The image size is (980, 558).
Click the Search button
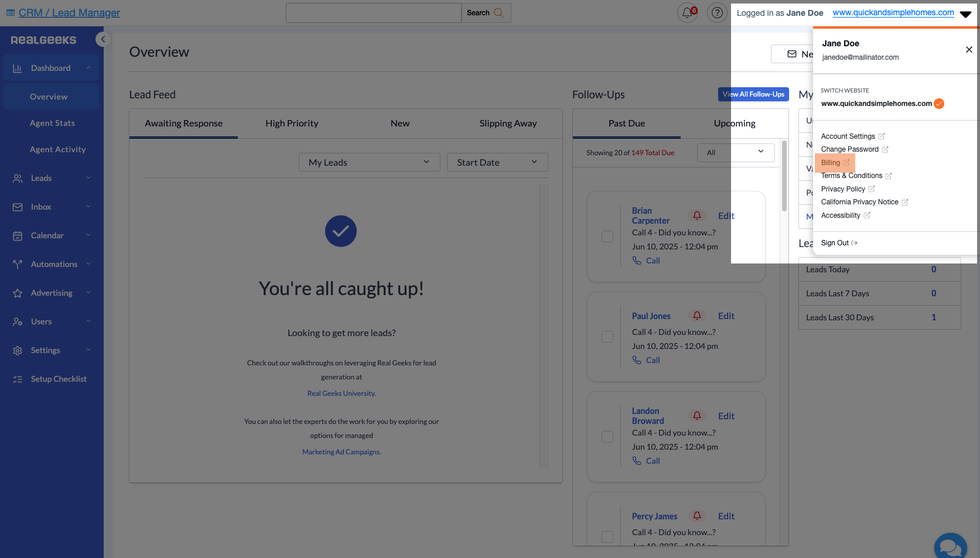pos(486,13)
